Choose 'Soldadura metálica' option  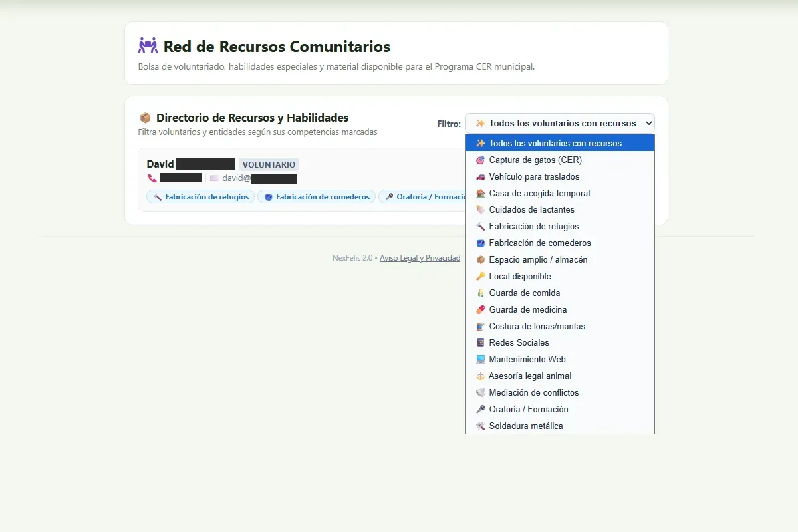click(x=560, y=426)
